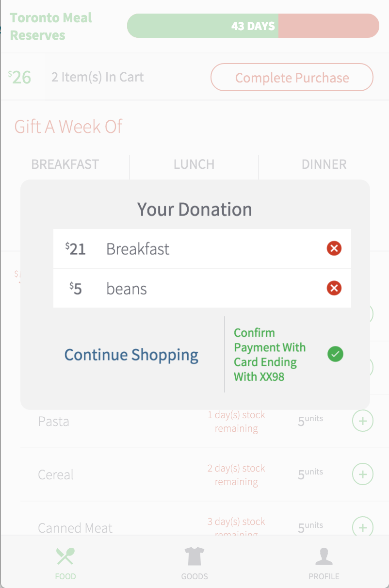Add Pasta with the plus icon

tap(362, 421)
